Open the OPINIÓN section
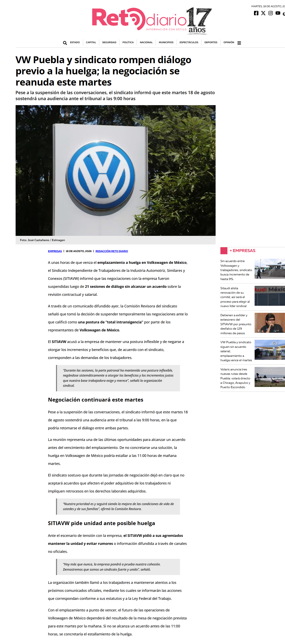The width and height of the screenshot is (285, 644). [229, 43]
